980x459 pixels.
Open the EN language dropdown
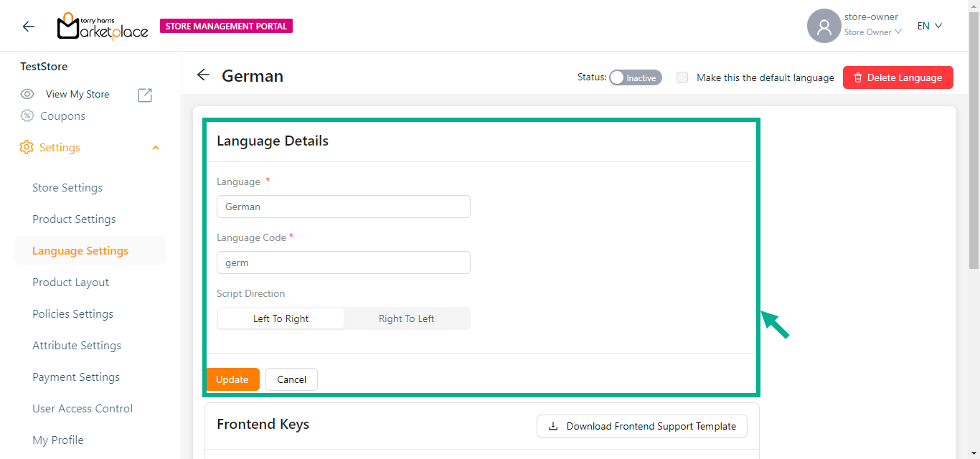coord(929,26)
